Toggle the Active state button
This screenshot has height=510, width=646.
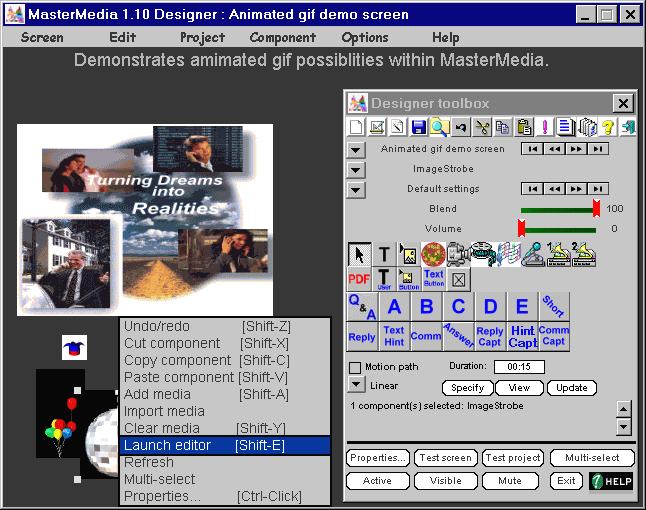(377, 481)
